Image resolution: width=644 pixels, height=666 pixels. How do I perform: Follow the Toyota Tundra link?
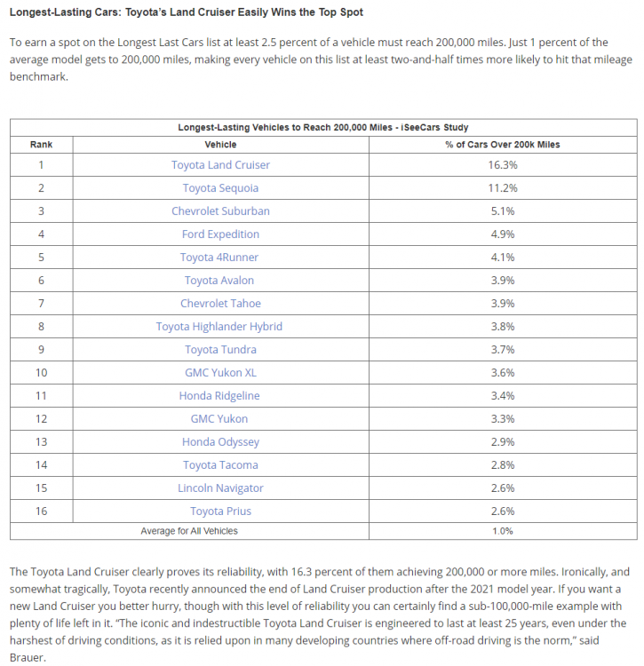coord(220,350)
